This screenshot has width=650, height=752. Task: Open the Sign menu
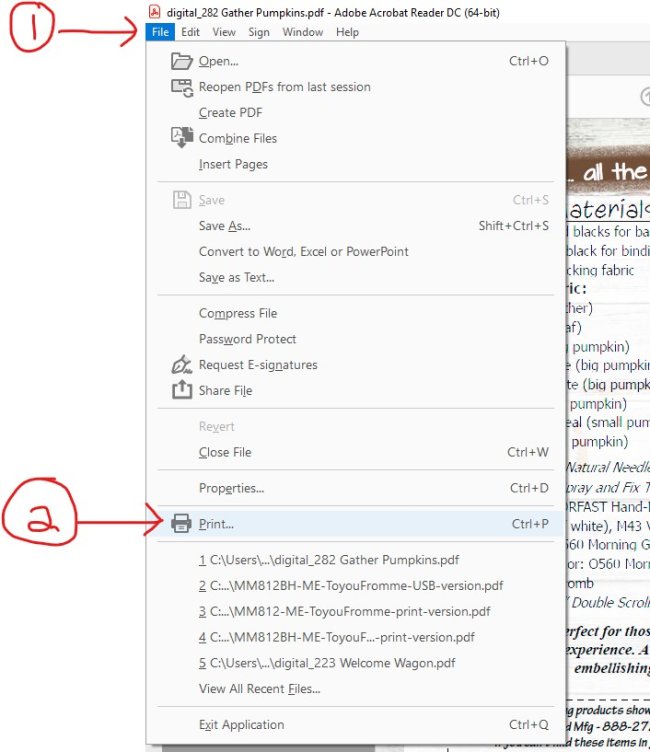click(x=259, y=32)
